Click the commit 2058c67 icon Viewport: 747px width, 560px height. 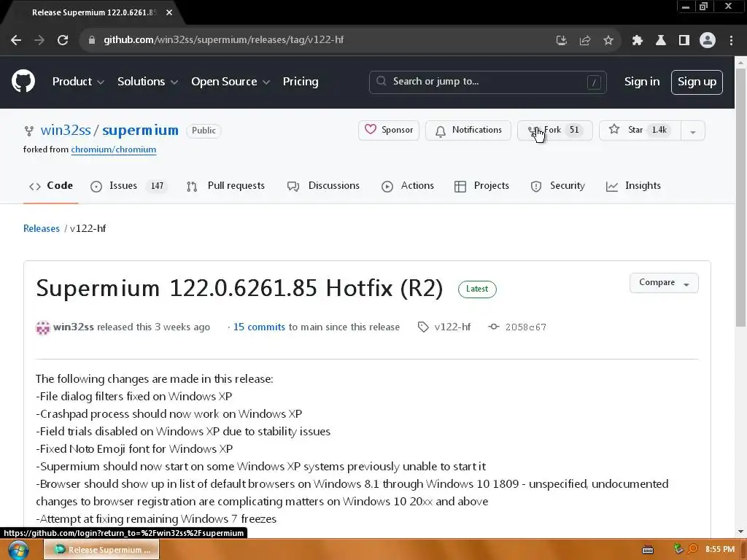494,327
